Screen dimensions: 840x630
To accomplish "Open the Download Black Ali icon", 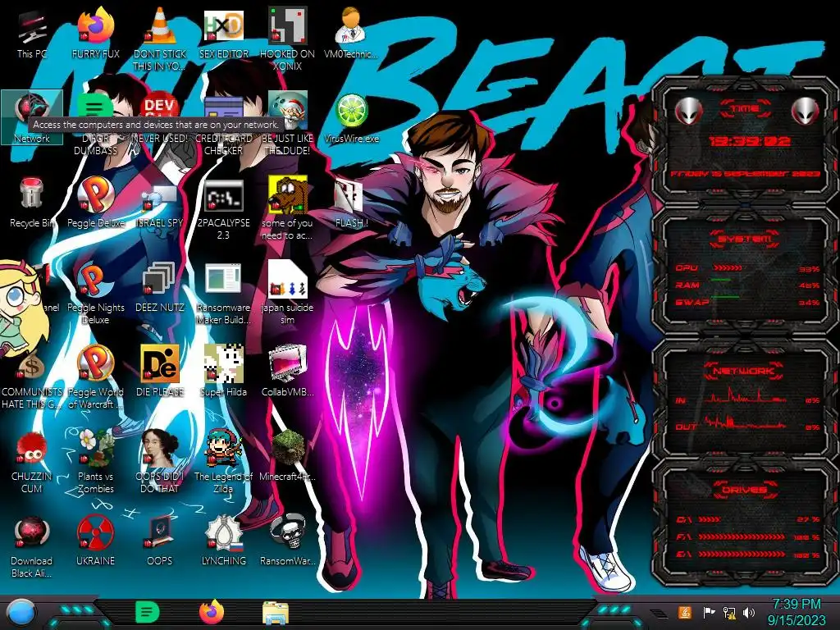I will (32, 546).
